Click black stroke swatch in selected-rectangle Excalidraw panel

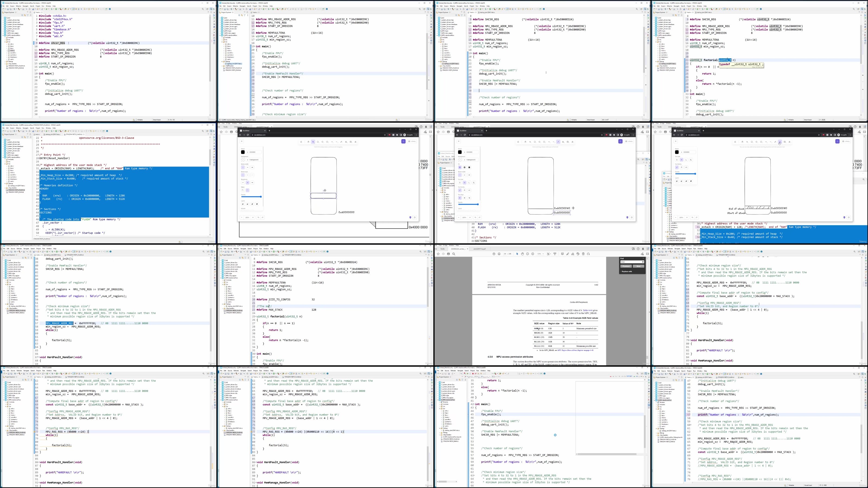[243, 152]
